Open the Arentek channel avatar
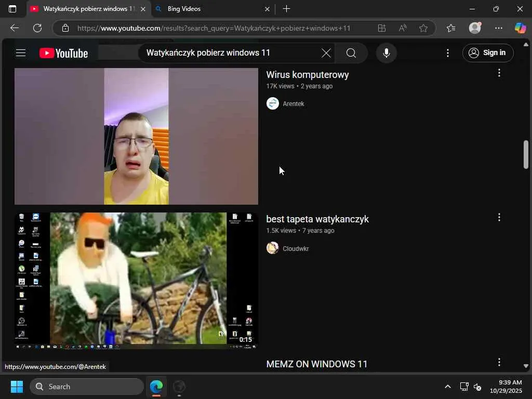Viewport: 532px width, 399px height. 272,103
